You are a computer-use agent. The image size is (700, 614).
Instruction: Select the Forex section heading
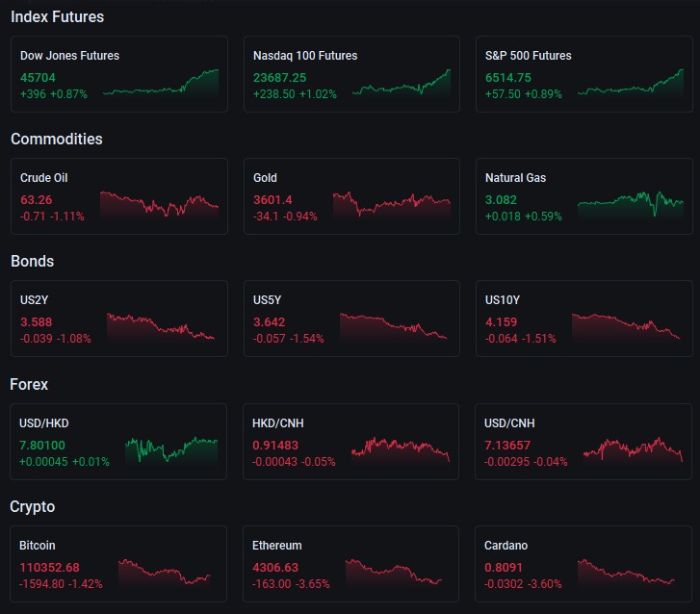(x=29, y=385)
